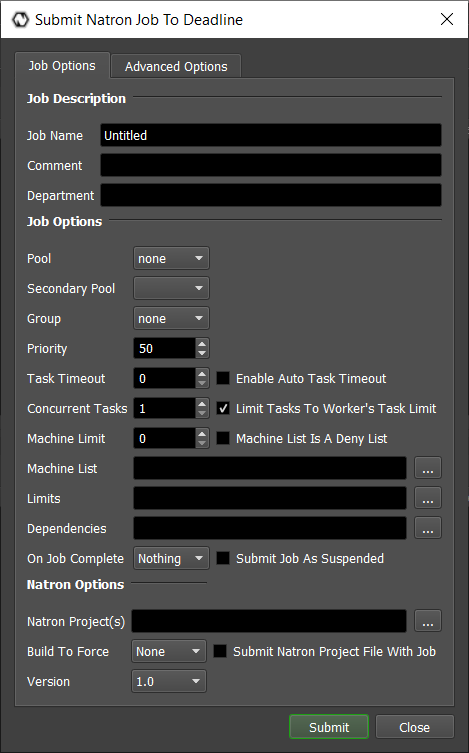Enable Submit Natron Project File With Job
Image resolution: width=469 pixels, height=753 pixels.
click(220, 651)
